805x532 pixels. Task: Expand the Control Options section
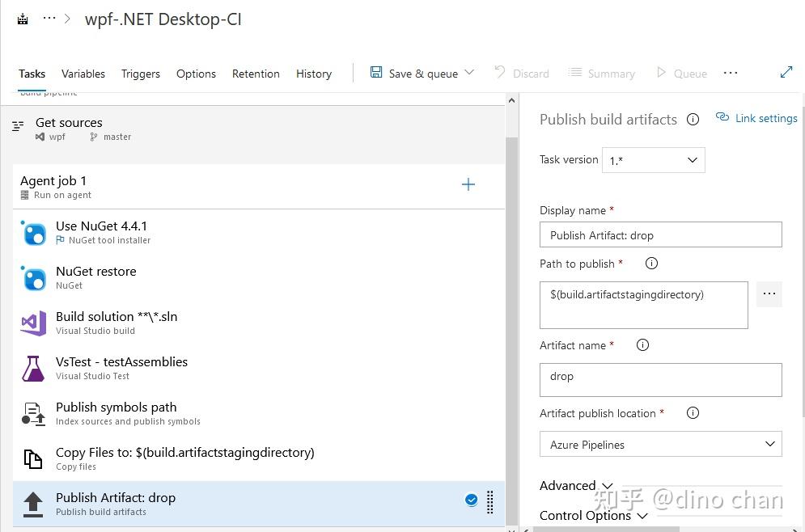pyautogui.click(x=594, y=515)
